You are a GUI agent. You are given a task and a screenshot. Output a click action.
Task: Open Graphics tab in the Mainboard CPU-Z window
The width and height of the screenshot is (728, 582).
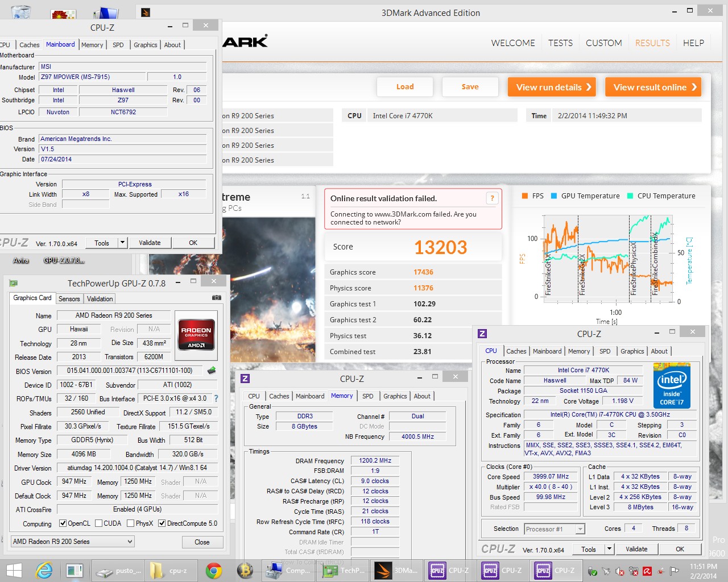[146, 45]
